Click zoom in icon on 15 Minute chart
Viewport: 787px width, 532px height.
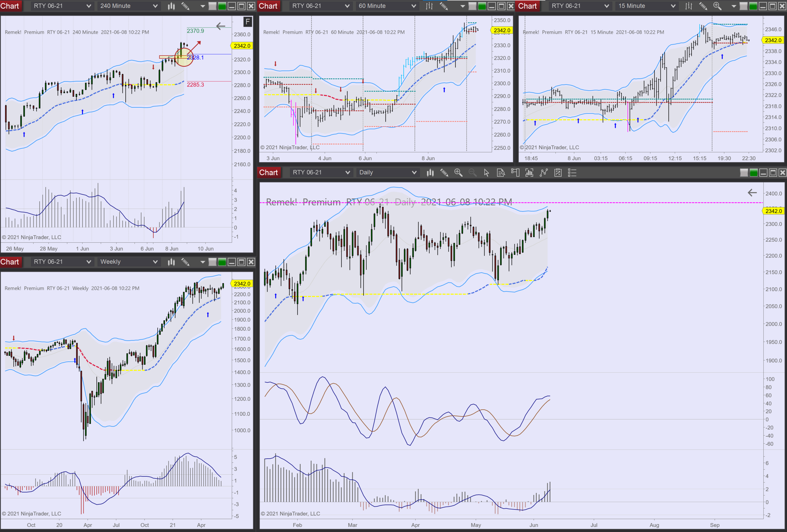(717, 6)
